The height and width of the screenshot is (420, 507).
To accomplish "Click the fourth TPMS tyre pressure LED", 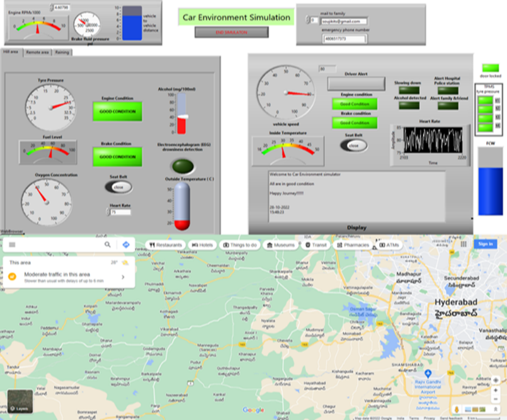I will coord(486,127).
